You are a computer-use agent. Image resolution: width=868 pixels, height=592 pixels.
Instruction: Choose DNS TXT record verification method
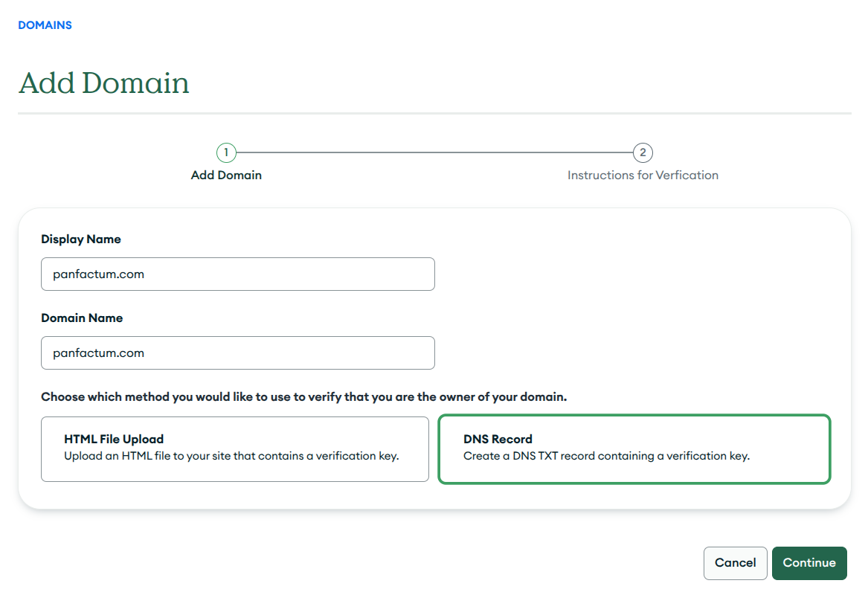634,450
